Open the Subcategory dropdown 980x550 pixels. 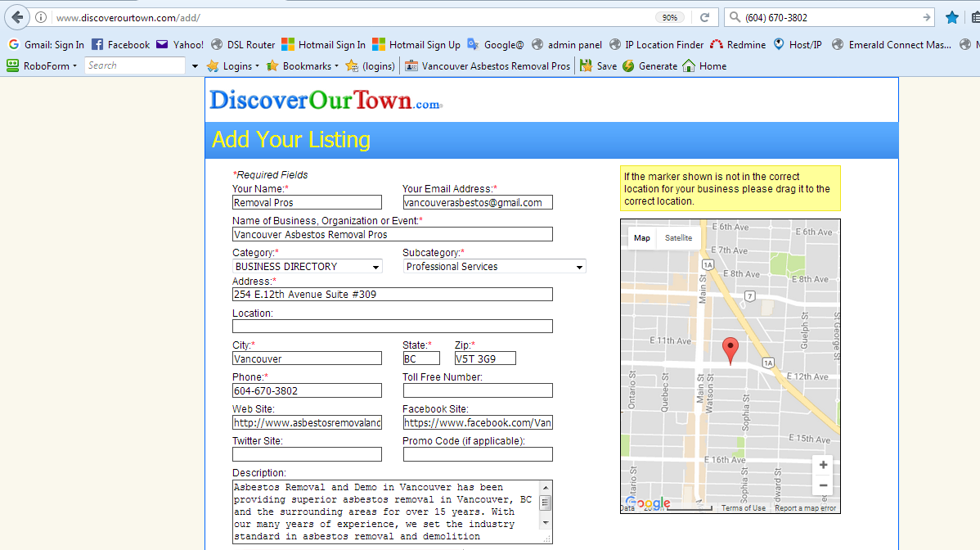click(x=494, y=266)
